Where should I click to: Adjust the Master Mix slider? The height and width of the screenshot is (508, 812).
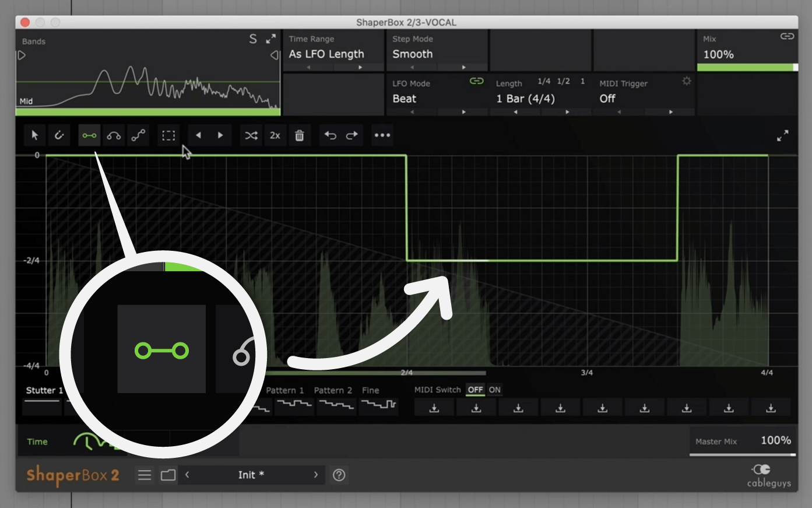click(743, 454)
